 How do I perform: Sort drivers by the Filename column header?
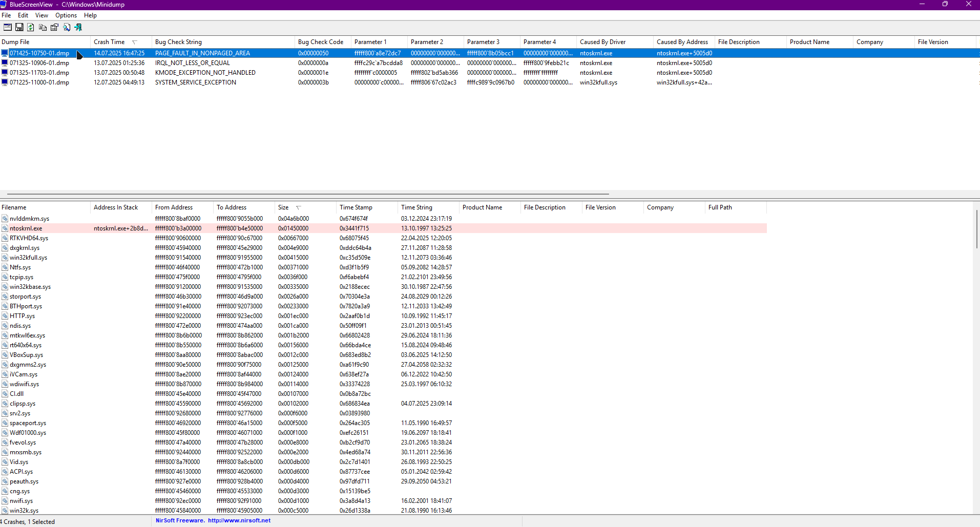(45, 207)
